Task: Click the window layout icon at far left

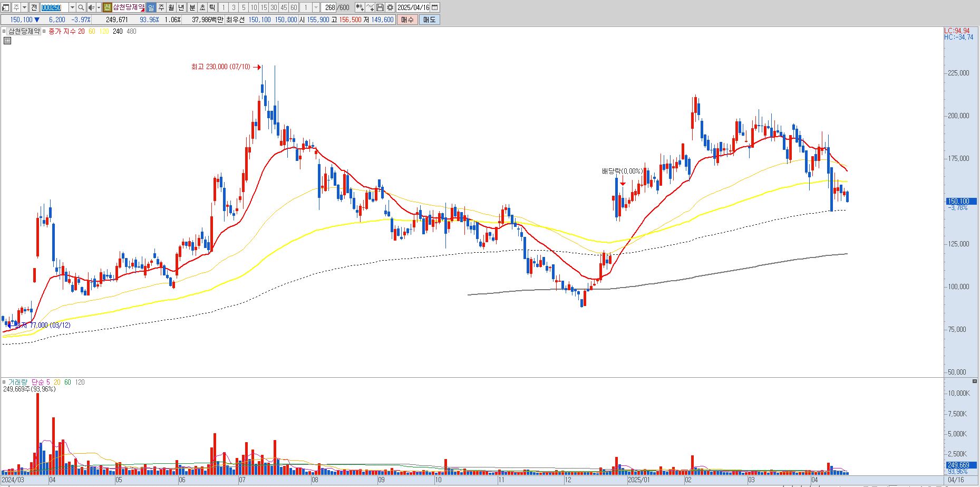Action: [5, 7]
